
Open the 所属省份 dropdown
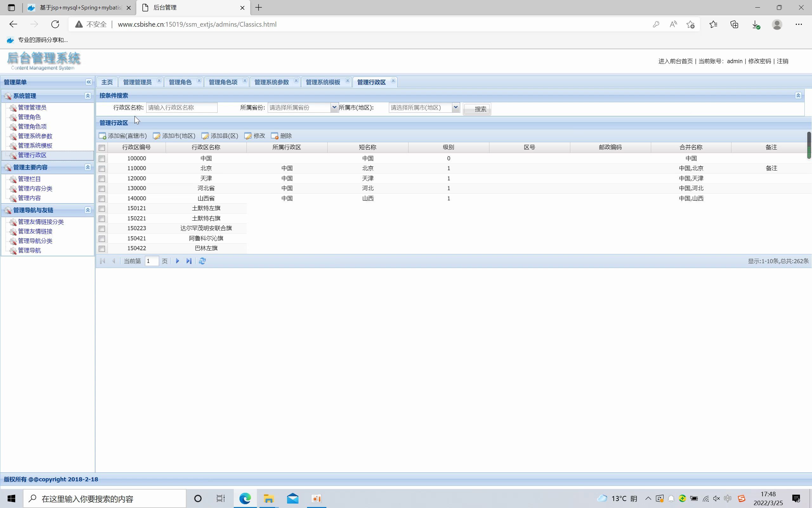point(334,108)
